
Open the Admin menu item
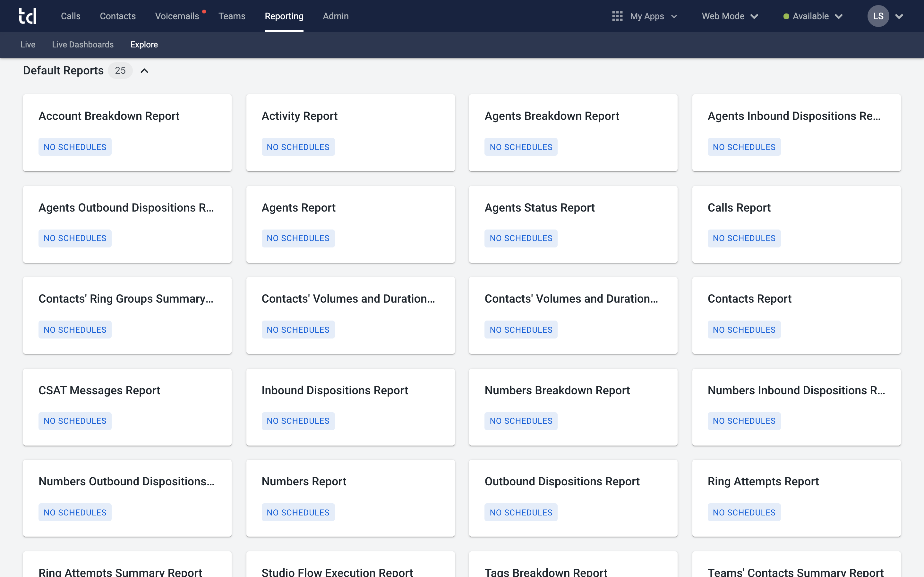pyautogui.click(x=336, y=16)
